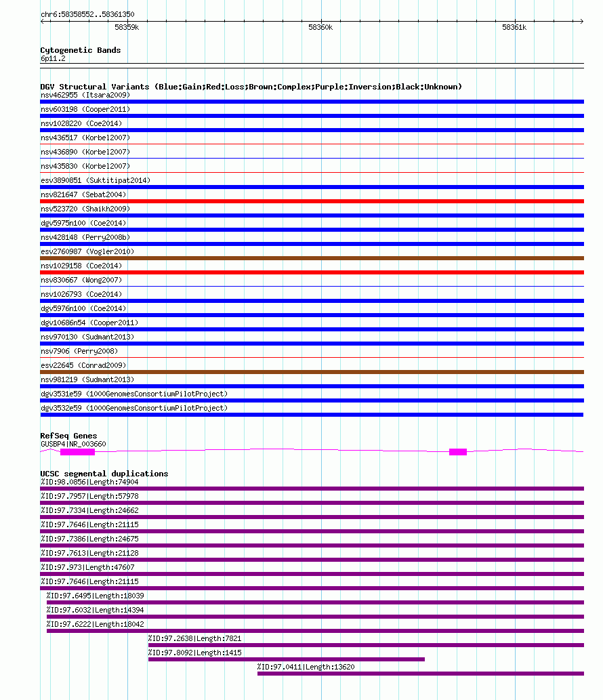Screen dimensions: 603x700
Task: Select duplication %ID:97.8092 Length:1415
Action: tap(195, 653)
